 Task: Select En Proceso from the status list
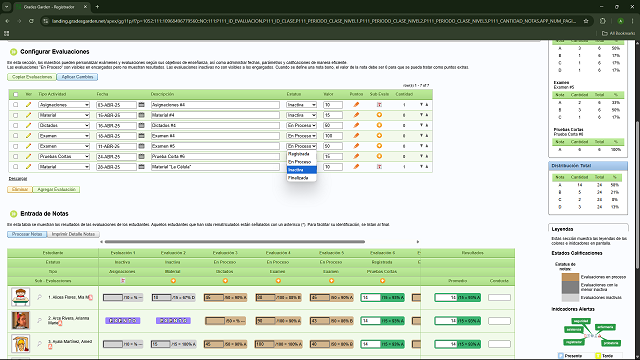[300, 162]
